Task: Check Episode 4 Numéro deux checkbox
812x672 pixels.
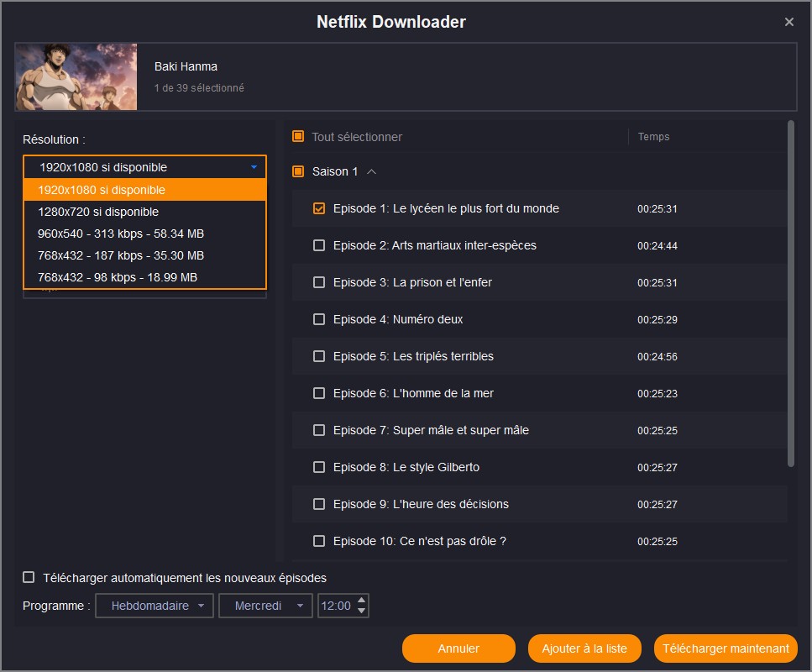Action: point(319,319)
